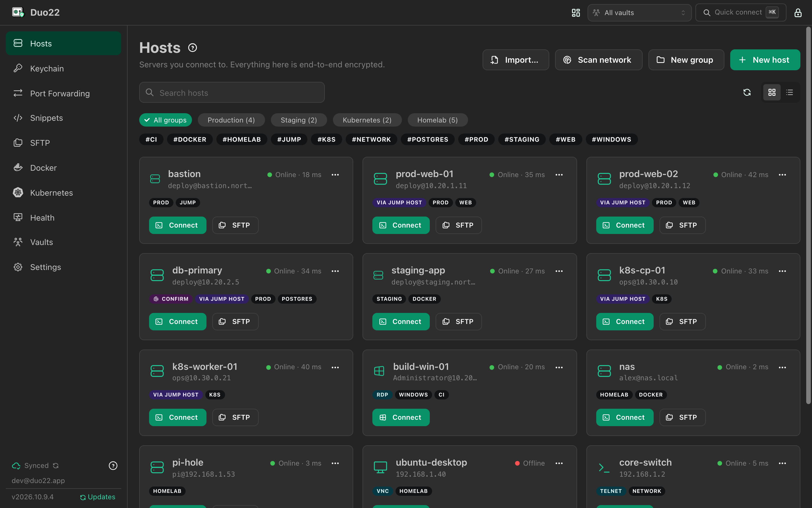The height and width of the screenshot is (508, 812).
Task: Open more options for build-win-01
Action: coord(559,367)
